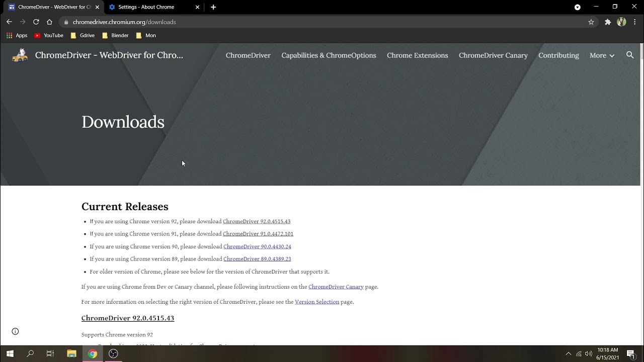Viewport: 644px width, 362px height.
Task: Open Capabilities & ChromeOptions nav item
Action: (x=329, y=55)
